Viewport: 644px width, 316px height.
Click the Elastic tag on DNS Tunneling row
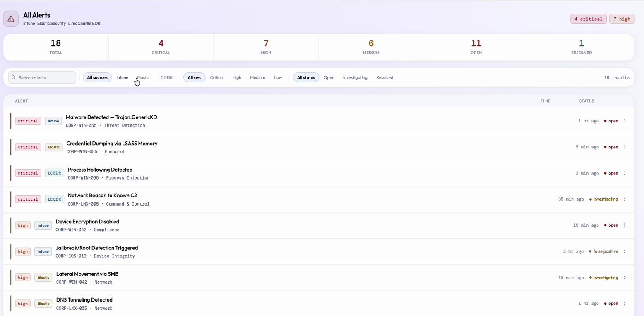[43, 304]
